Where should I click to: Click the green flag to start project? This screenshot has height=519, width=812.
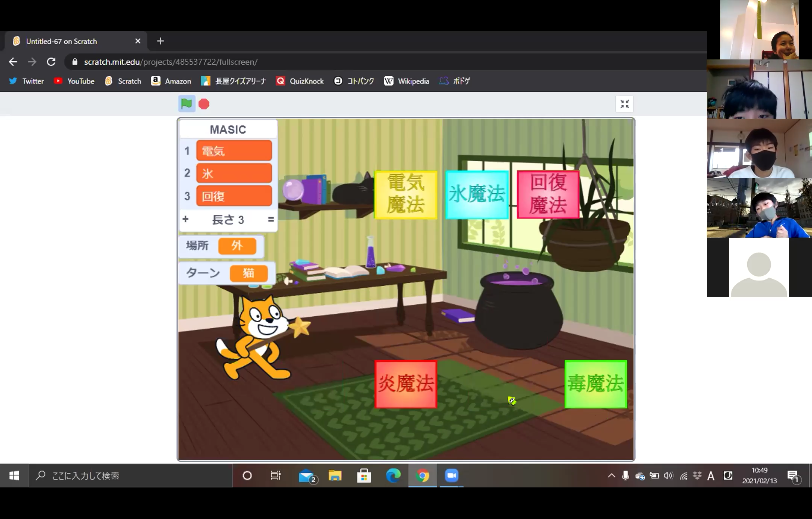pyautogui.click(x=186, y=104)
